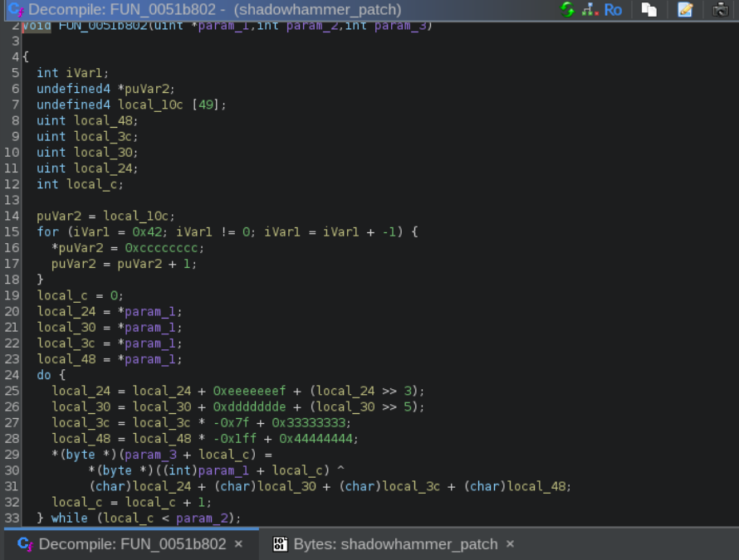Open the control flow graph icon
The image size is (739, 560).
pyautogui.click(x=590, y=9)
